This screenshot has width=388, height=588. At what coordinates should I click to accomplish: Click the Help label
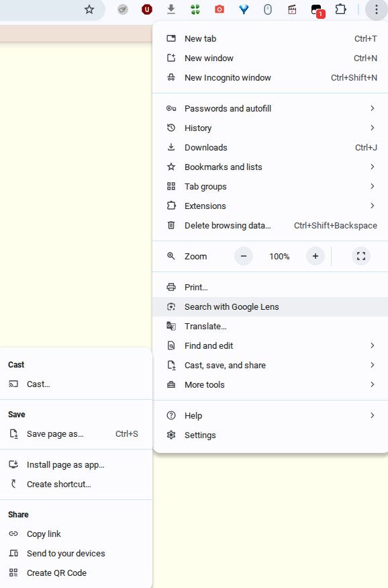(193, 415)
